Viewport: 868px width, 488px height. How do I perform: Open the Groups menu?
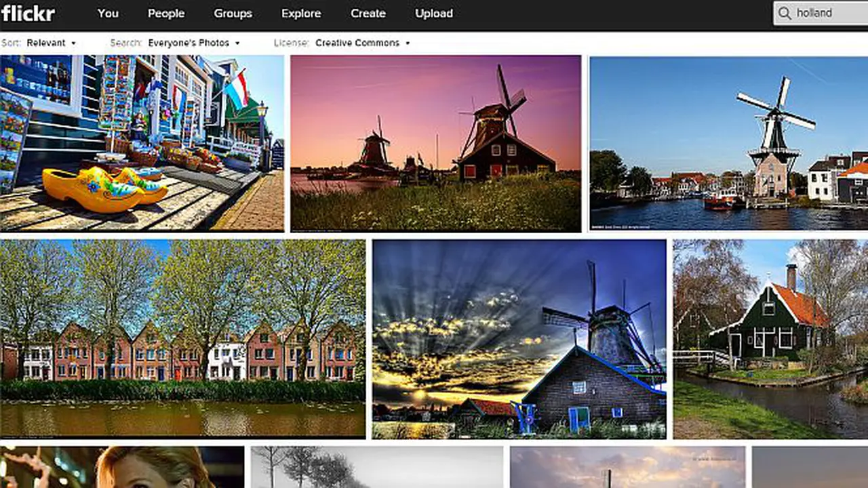coord(233,13)
